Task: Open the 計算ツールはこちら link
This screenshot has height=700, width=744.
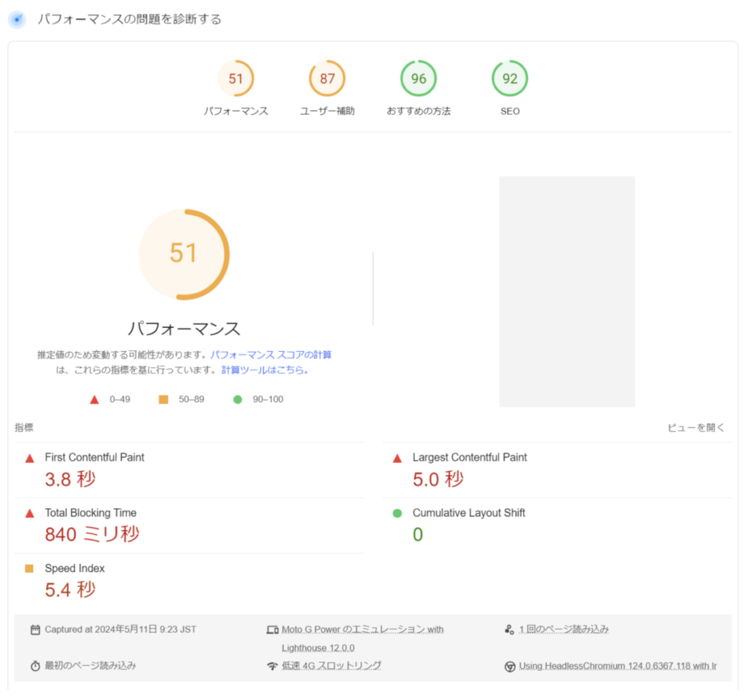Action: (x=265, y=370)
